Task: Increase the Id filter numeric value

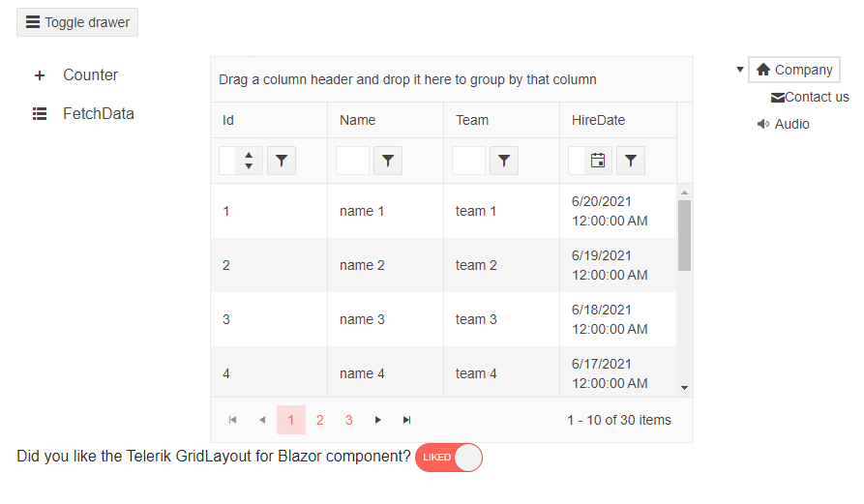Action: pyautogui.click(x=249, y=155)
